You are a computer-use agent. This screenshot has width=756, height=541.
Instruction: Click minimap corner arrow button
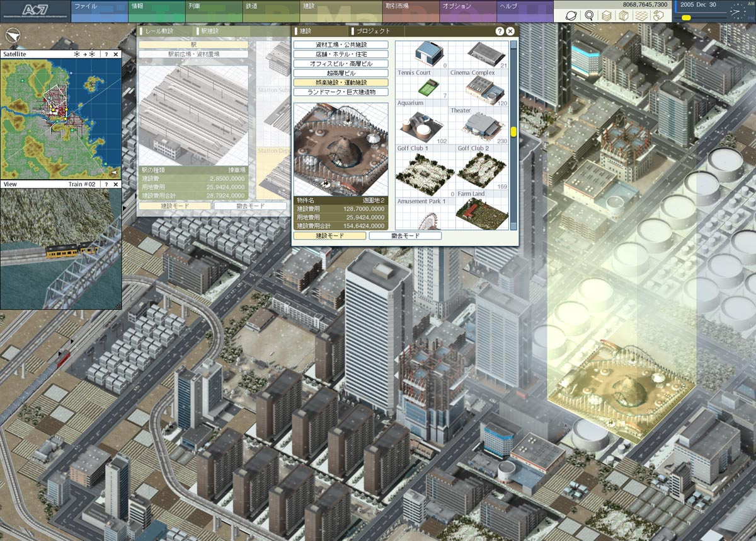(113, 172)
